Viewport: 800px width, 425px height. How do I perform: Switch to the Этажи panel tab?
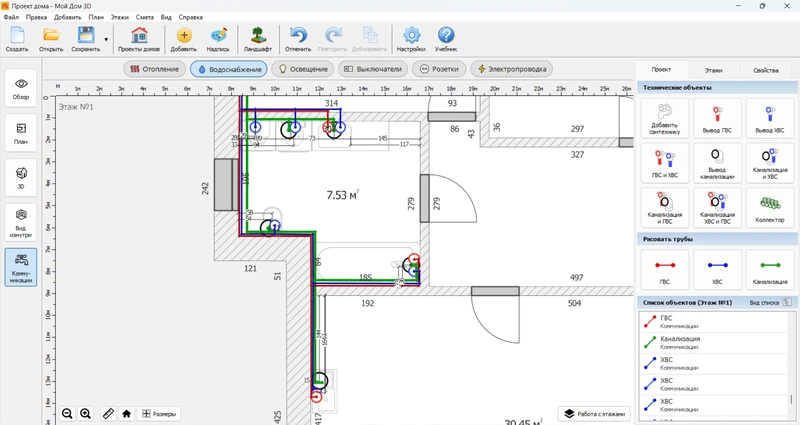714,70
